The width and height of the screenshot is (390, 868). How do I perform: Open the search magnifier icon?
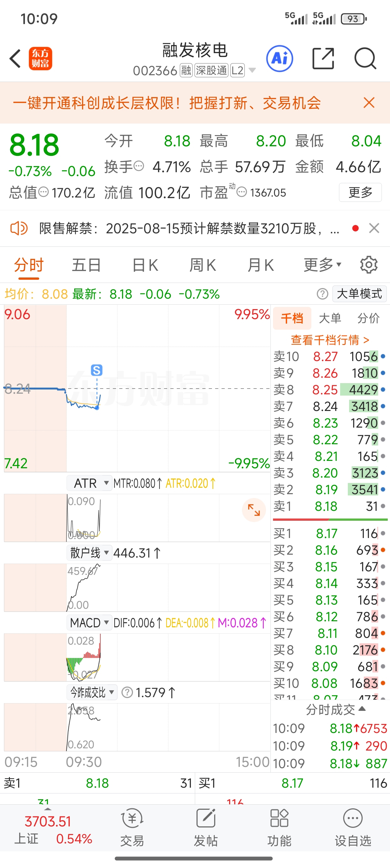(x=365, y=59)
